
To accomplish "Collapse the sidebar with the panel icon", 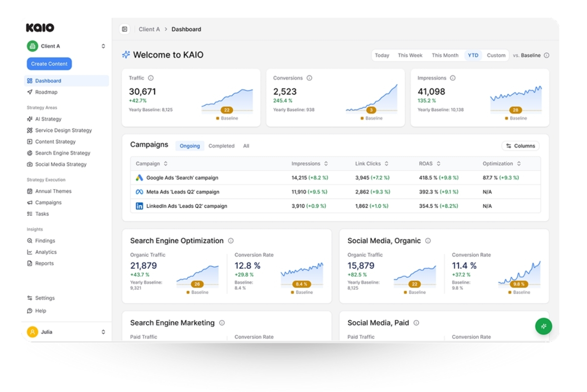I will coord(125,29).
